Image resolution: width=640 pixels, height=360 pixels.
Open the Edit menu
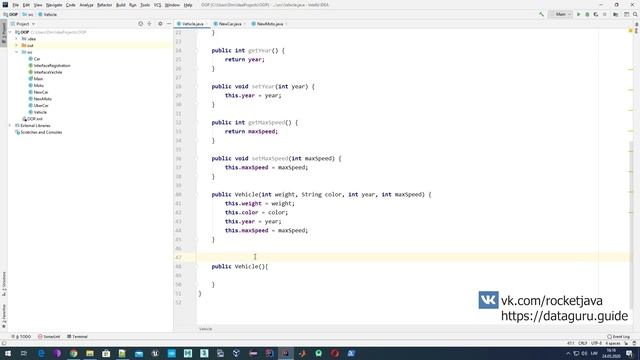click(x=26, y=5)
